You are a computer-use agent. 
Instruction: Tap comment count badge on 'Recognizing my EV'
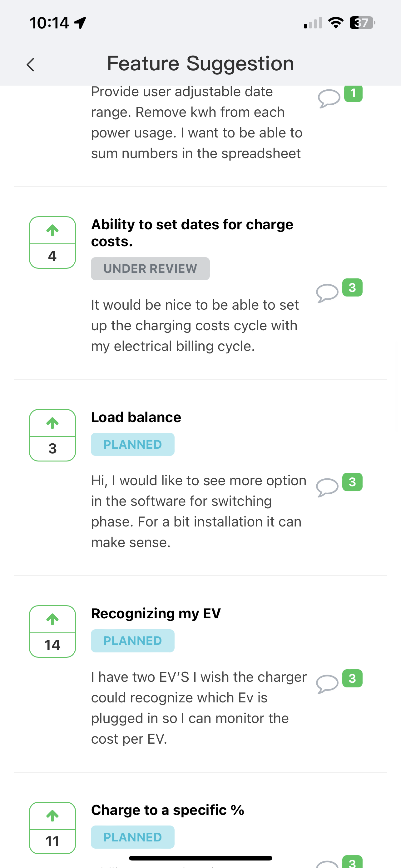click(x=352, y=678)
